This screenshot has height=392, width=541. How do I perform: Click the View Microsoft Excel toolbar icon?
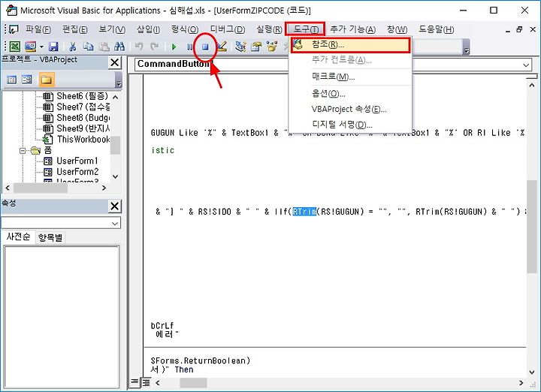click(x=14, y=47)
